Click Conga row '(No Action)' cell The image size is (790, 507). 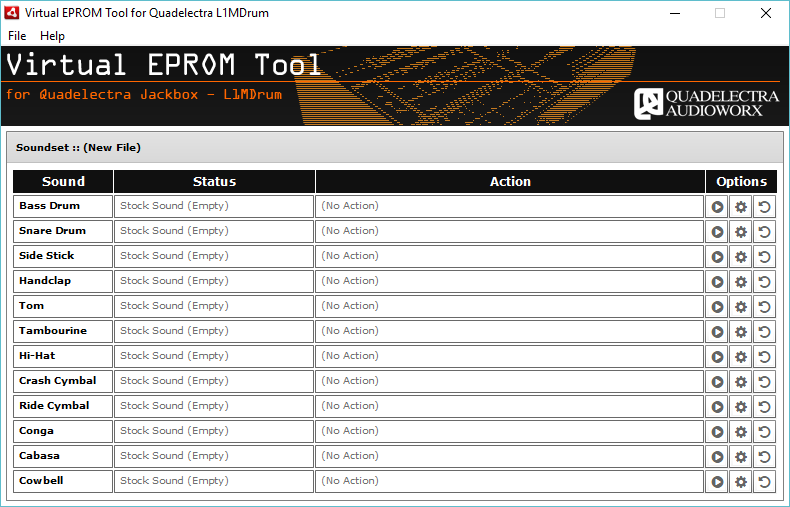509,431
